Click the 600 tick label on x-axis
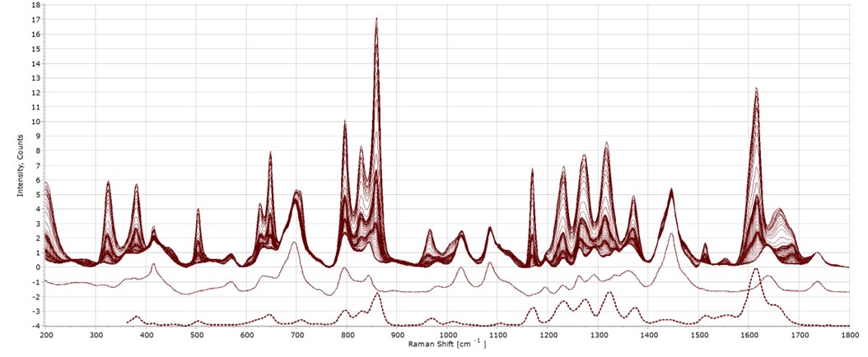868x357 pixels. coord(247,335)
